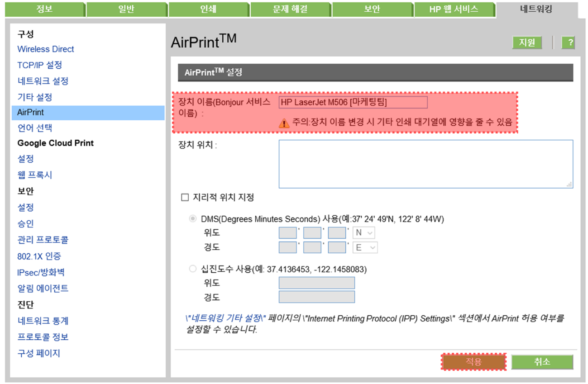The image size is (588, 384).
Task: Click decimal 경도 input field
Action: pos(317,297)
